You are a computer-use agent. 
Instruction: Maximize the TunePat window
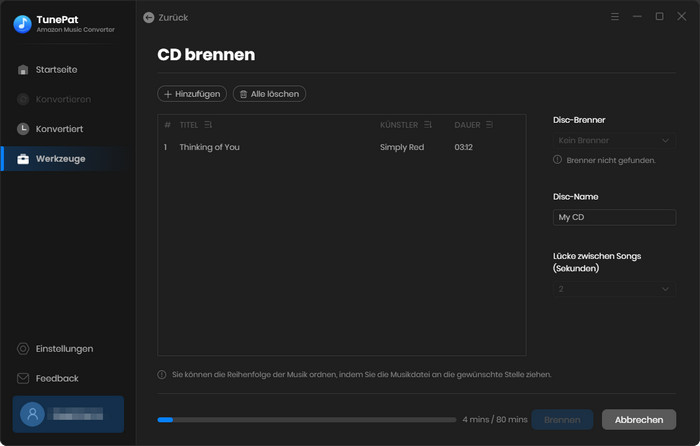pos(659,17)
